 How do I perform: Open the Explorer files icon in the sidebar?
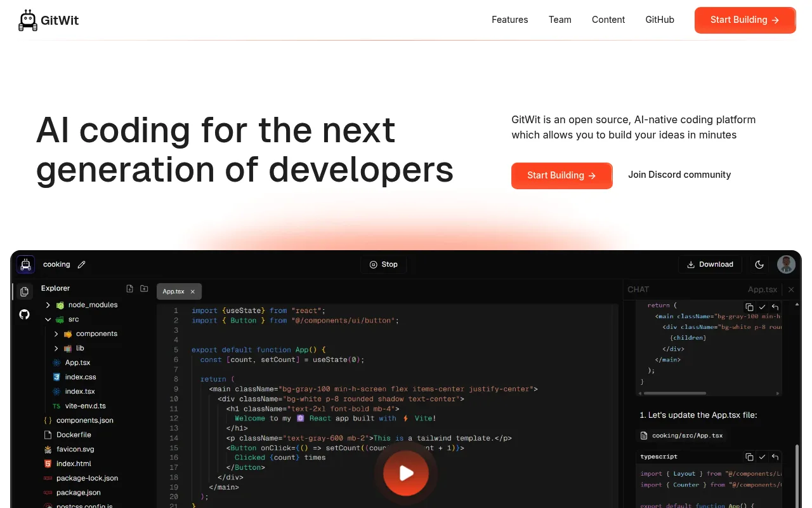click(x=25, y=291)
